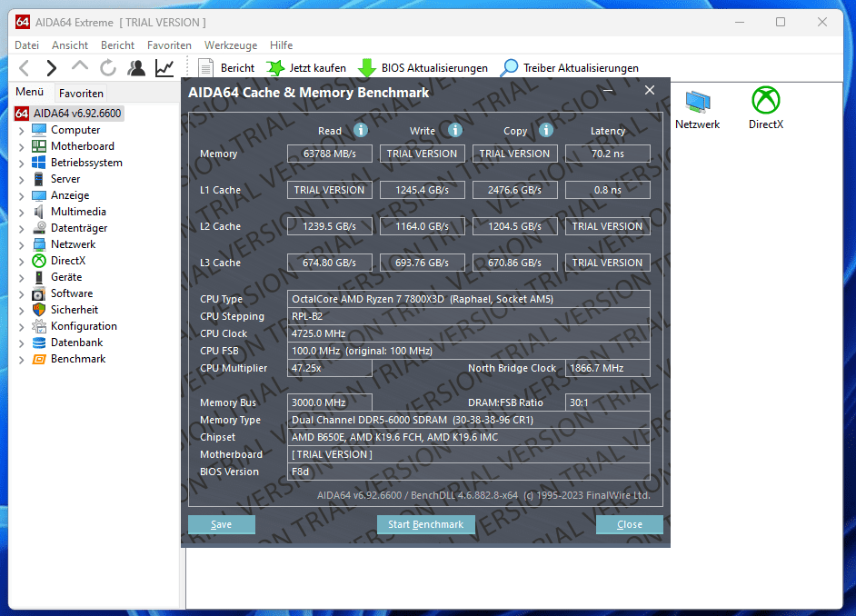Open the Werkzeuge menu
The height and width of the screenshot is (616, 856).
pyautogui.click(x=231, y=45)
